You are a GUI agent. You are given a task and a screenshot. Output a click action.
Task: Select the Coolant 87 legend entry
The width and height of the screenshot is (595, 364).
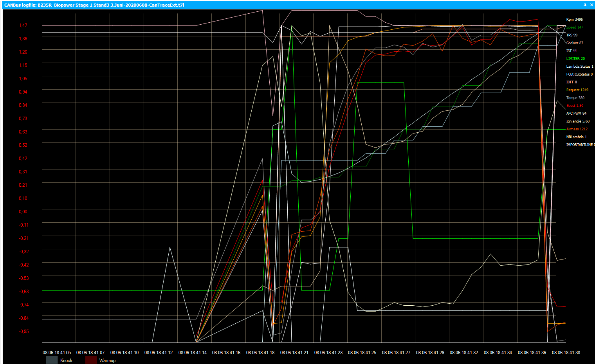(x=575, y=43)
